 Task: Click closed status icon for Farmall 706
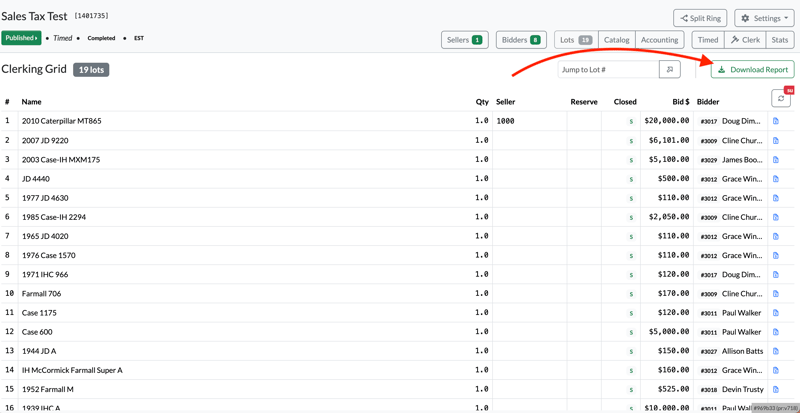(631, 294)
